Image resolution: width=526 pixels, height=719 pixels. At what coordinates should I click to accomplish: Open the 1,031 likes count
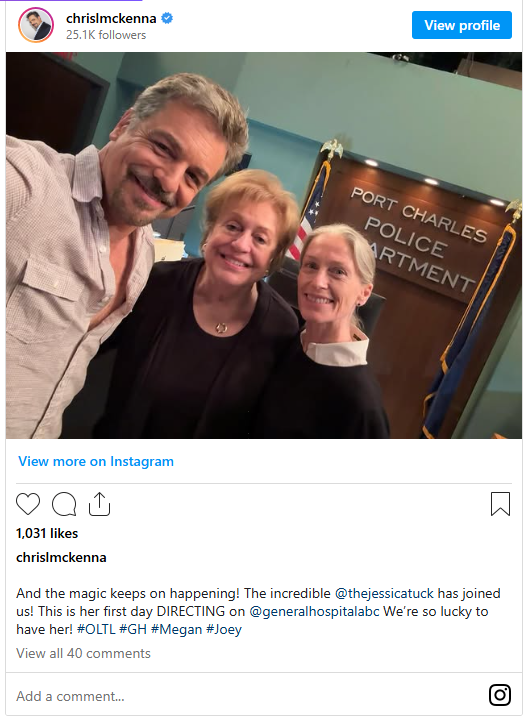[47, 533]
